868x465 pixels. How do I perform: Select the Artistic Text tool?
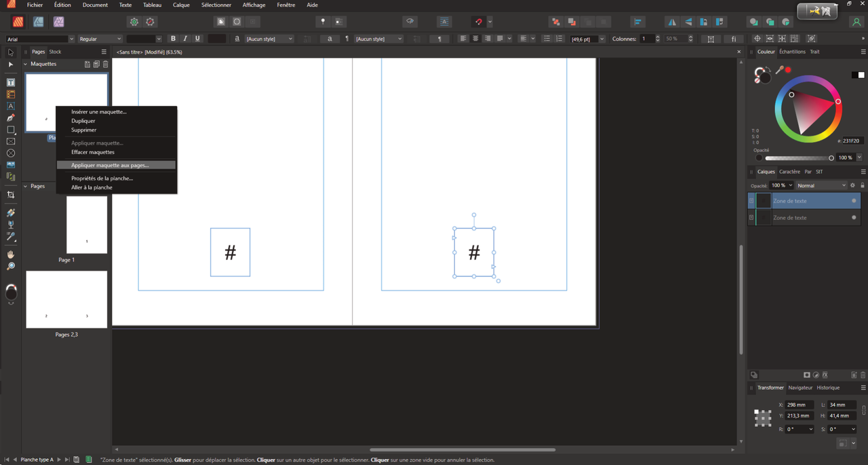click(11, 106)
